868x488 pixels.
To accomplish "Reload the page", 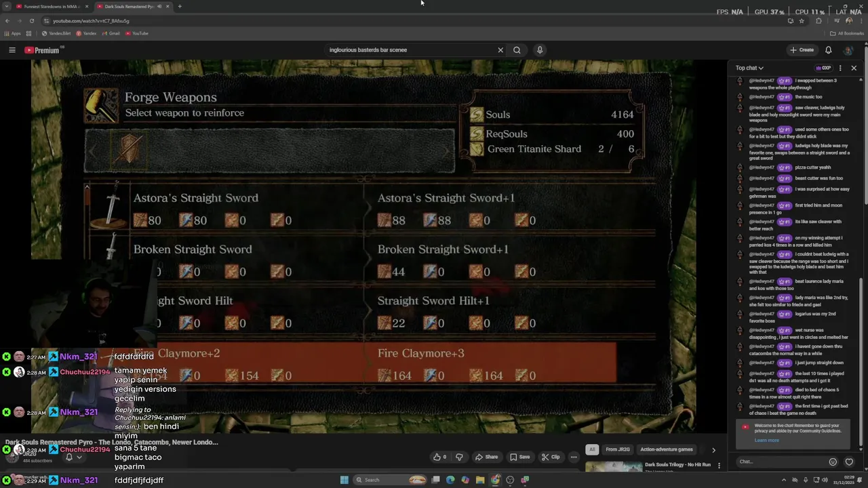I will pyautogui.click(x=31, y=21).
